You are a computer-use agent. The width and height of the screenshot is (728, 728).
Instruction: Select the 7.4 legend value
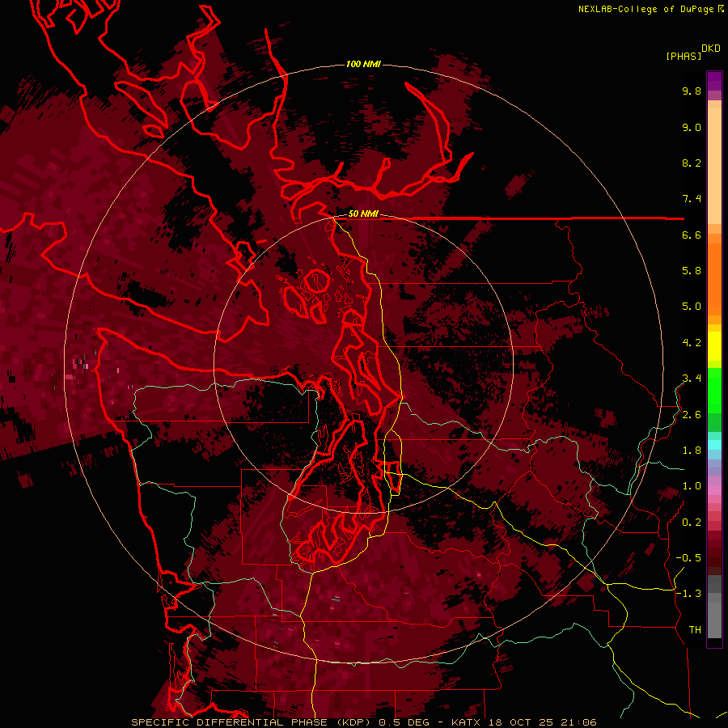click(x=692, y=199)
